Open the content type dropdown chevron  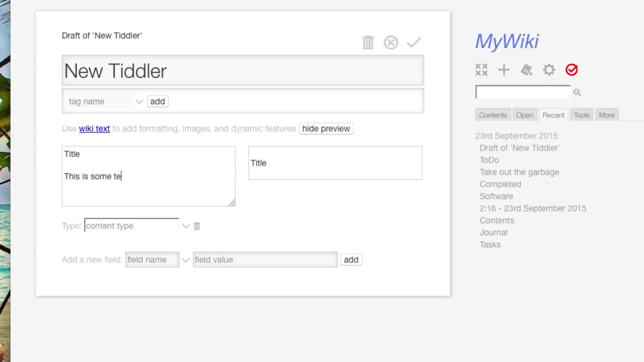pyautogui.click(x=186, y=226)
